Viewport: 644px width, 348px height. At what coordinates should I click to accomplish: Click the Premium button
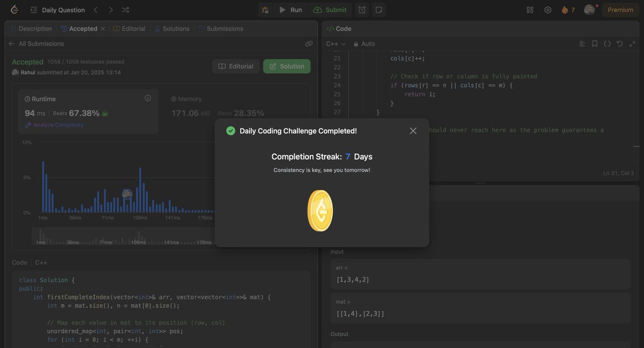(x=620, y=10)
